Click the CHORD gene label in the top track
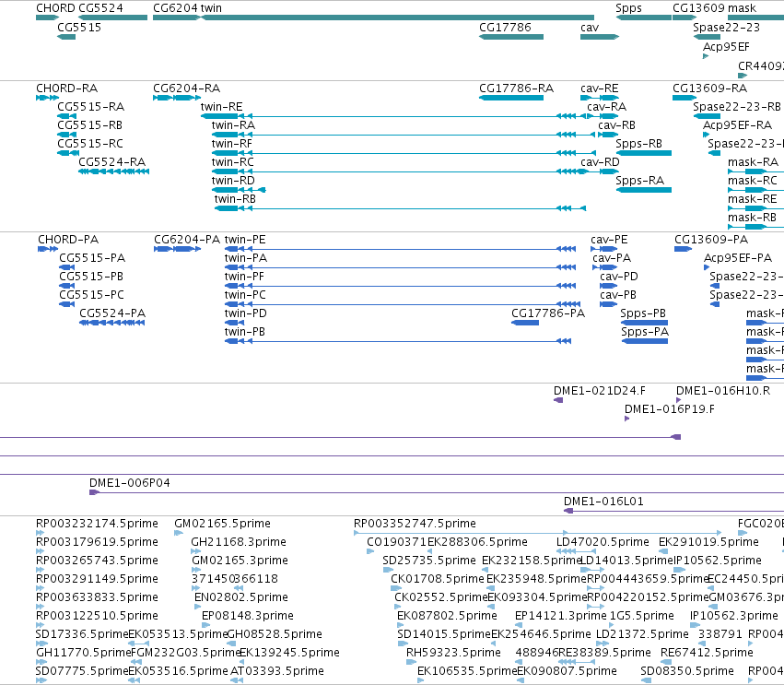Image resolution: width=784 pixels, height=685 pixels. pos(54,8)
